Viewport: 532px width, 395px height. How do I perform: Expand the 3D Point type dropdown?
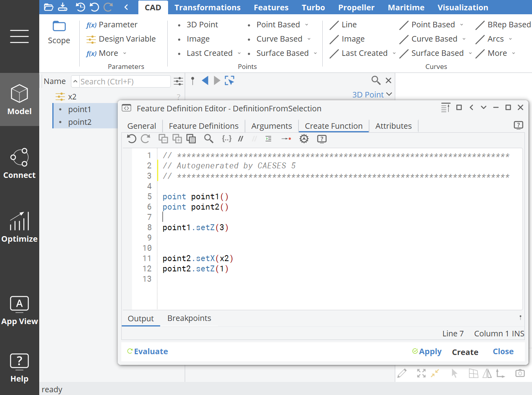click(x=389, y=94)
